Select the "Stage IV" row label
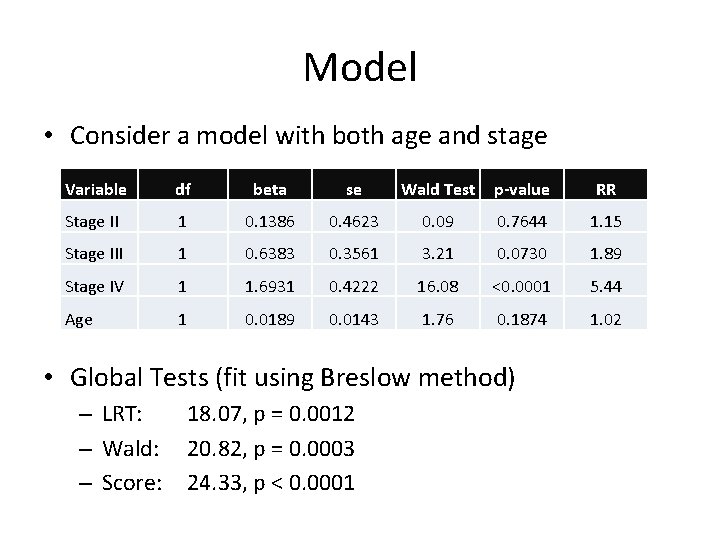 93,286
